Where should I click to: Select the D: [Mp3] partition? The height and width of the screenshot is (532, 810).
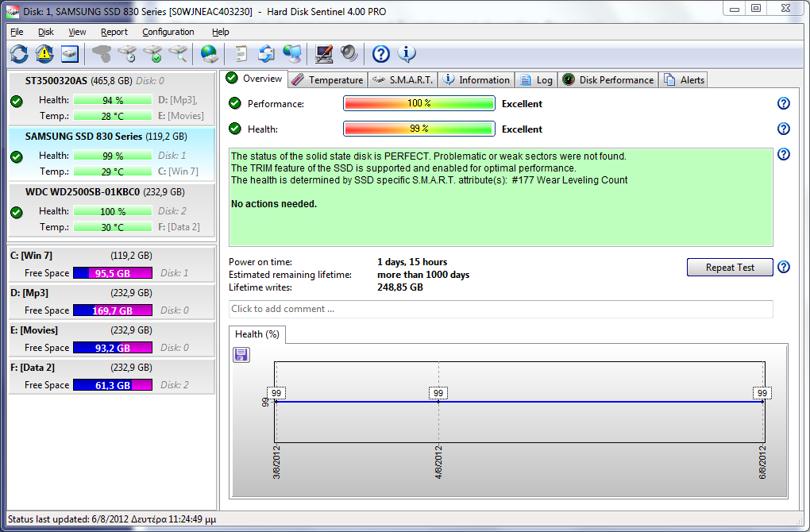point(112,302)
